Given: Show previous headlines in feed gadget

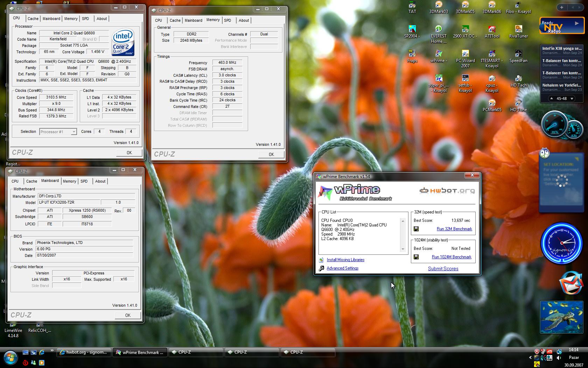Looking at the screenshot, I should point(552,98).
